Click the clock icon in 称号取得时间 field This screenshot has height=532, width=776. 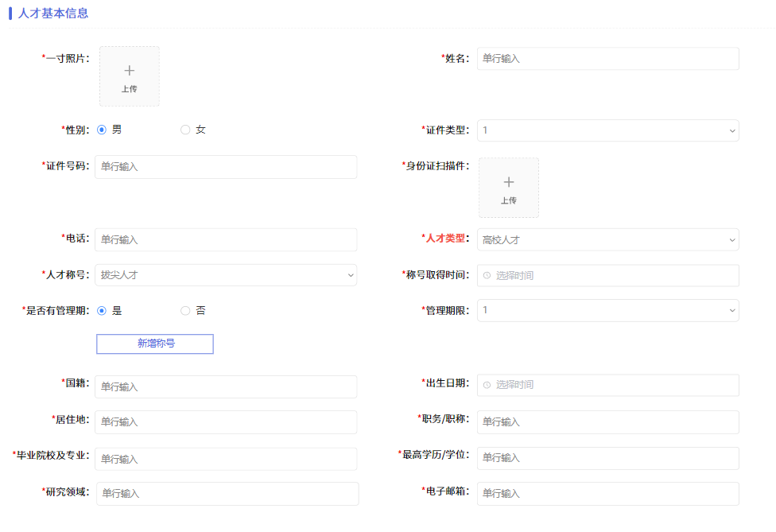click(487, 276)
